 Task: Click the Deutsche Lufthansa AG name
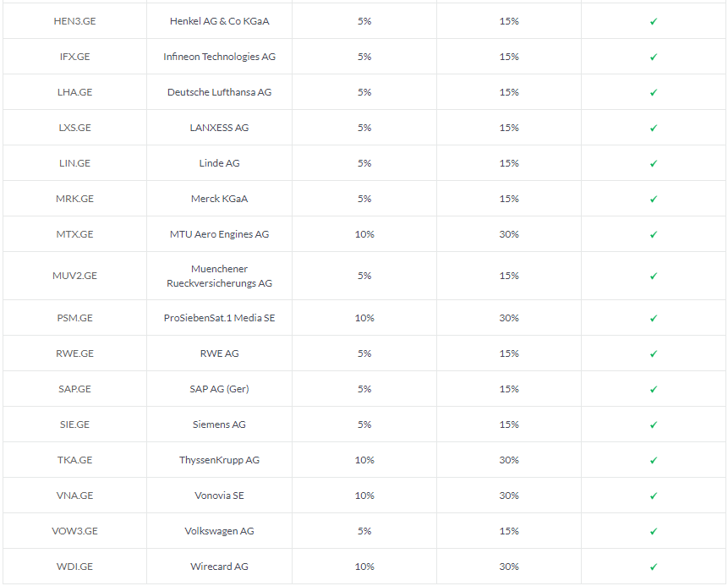[x=219, y=92]
